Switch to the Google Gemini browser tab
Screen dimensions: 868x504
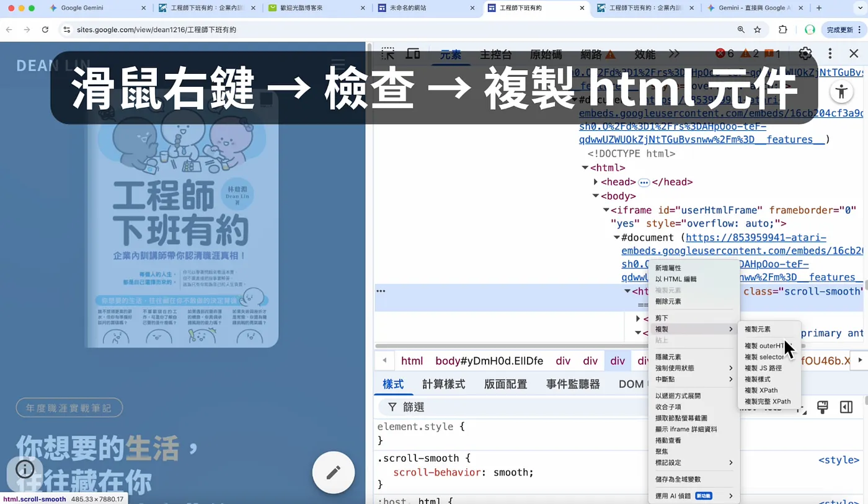96,8
